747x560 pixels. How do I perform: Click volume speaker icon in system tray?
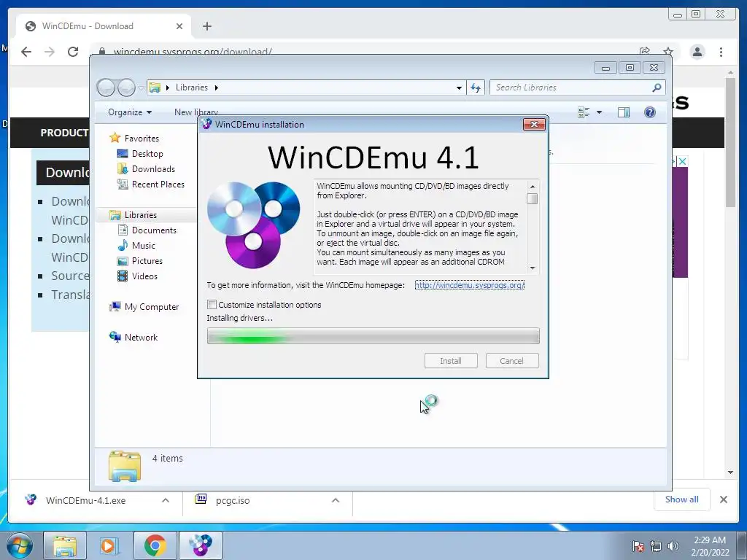673,547
